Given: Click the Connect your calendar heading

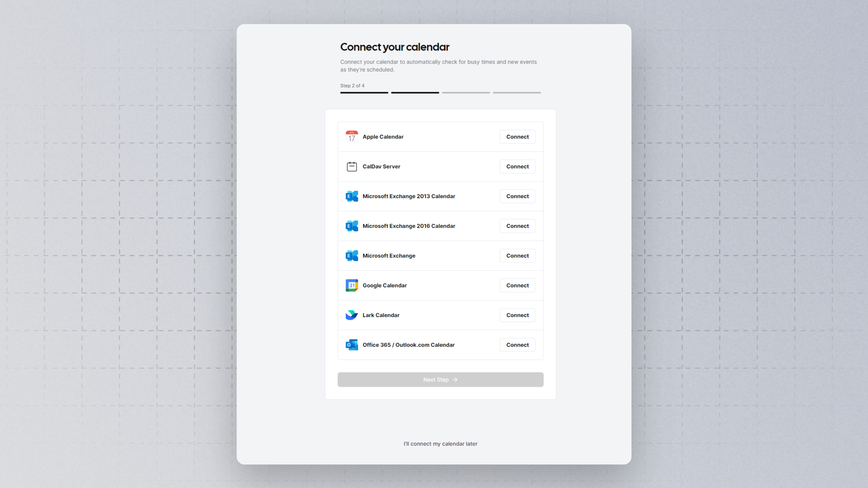Looking at the screenshot, I should click(395, 47).
